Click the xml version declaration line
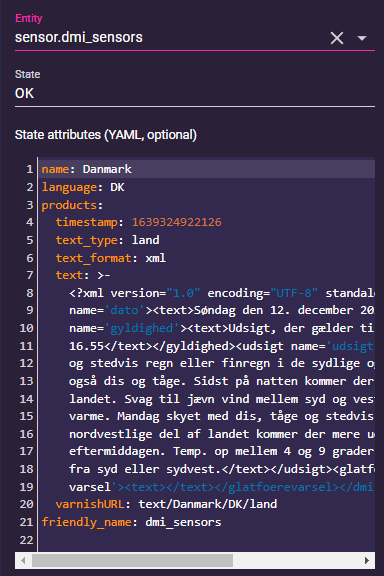This screenshot has height=576, width=384. [207, 293]
